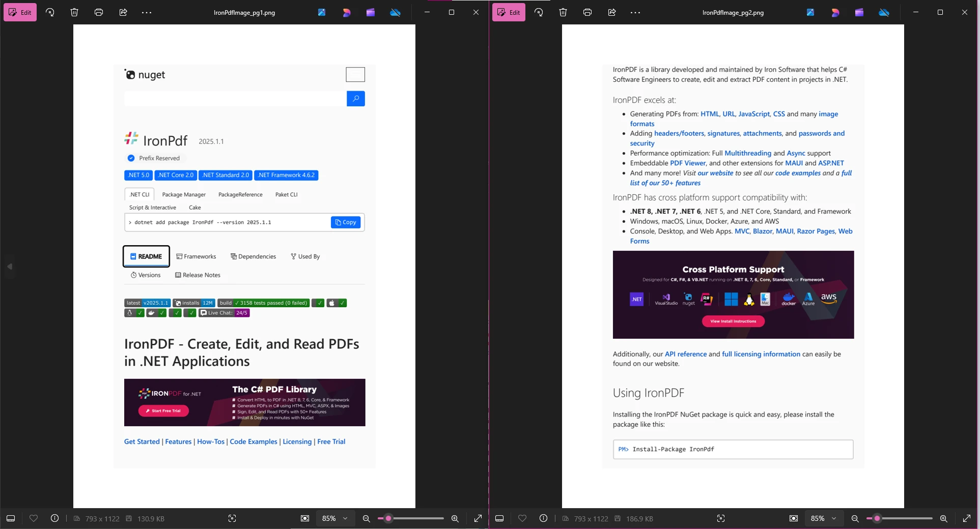Zoom out the pg1 image
Viewport: 980px width, 529px height.
point(366,518)
